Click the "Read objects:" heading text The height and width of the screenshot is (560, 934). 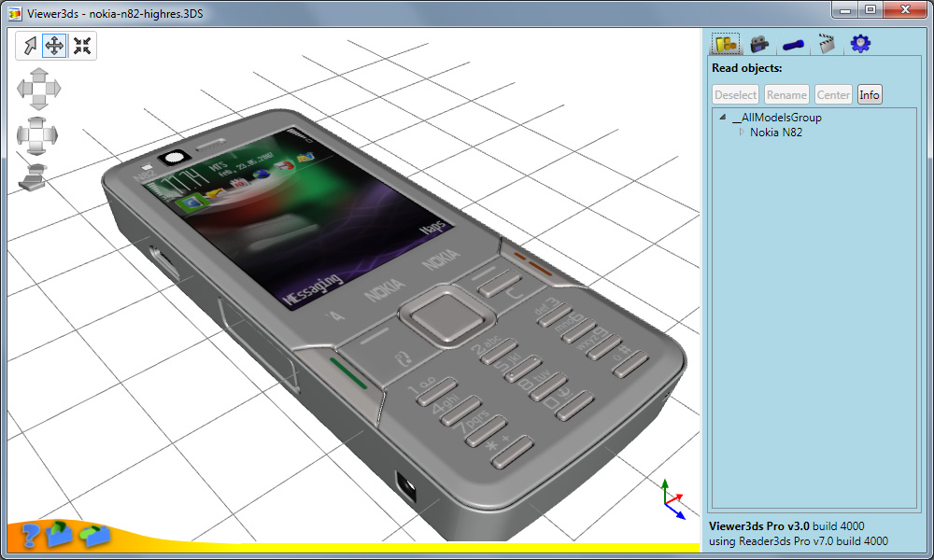click(x=747, y=68)
